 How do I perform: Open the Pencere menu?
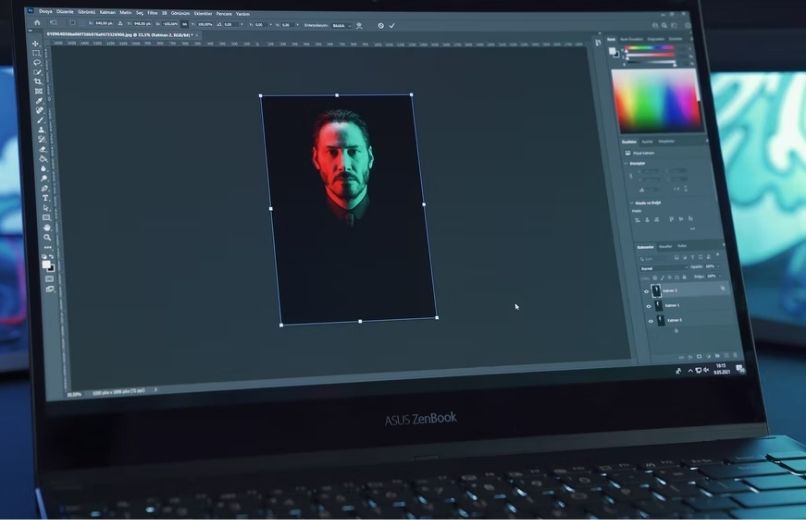(224, 14)
